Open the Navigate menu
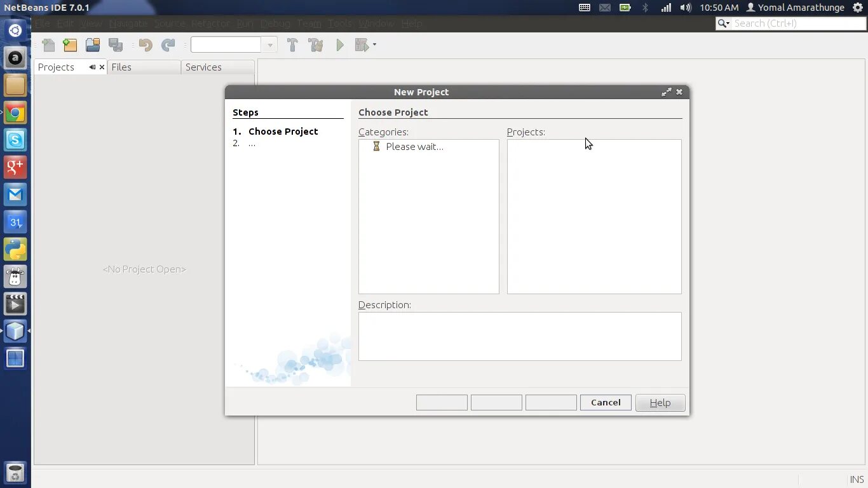This screenshot has width=868, height=488. [128, 24]
